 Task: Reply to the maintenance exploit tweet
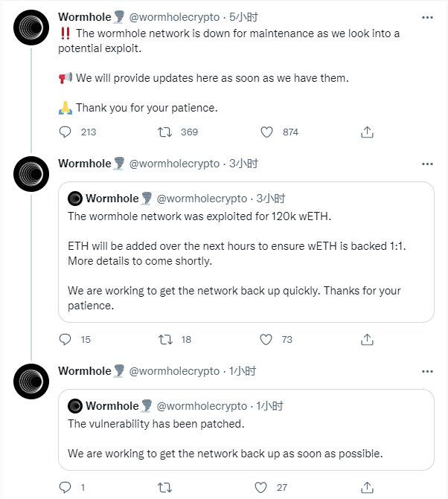pos(65,132)
